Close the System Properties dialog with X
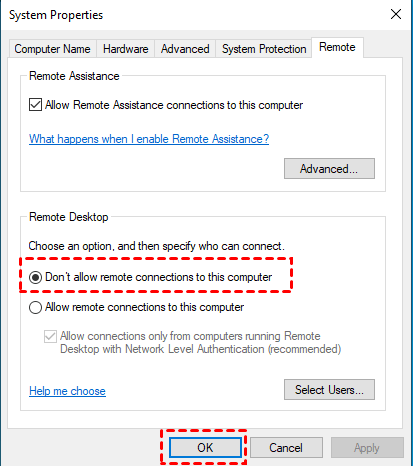This screenshot has width=413, height=466. 396,14
